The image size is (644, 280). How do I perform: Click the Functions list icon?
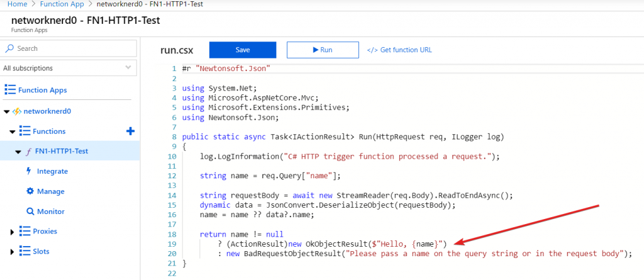click(x=25, y=131)
